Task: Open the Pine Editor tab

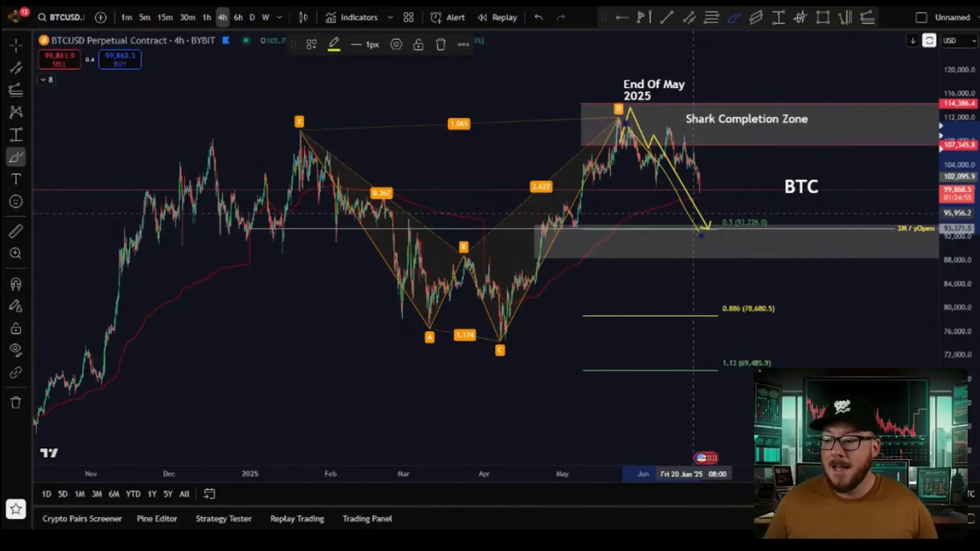Action: 157,518
